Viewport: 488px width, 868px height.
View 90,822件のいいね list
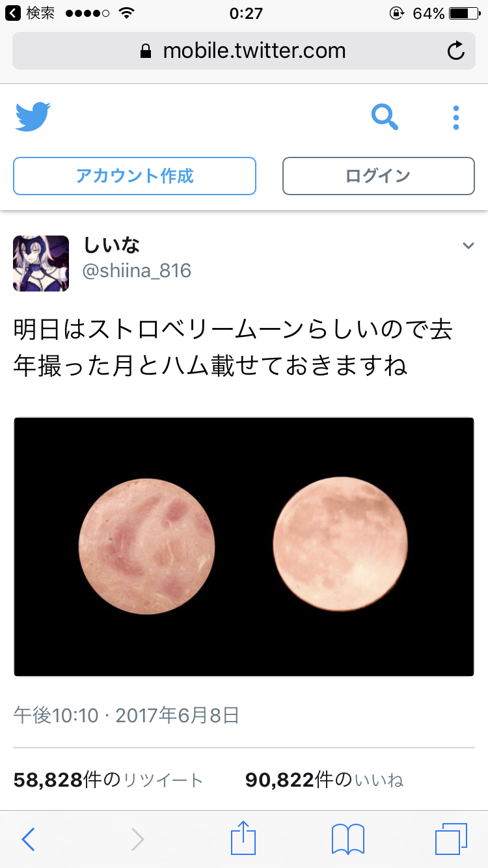324,780
